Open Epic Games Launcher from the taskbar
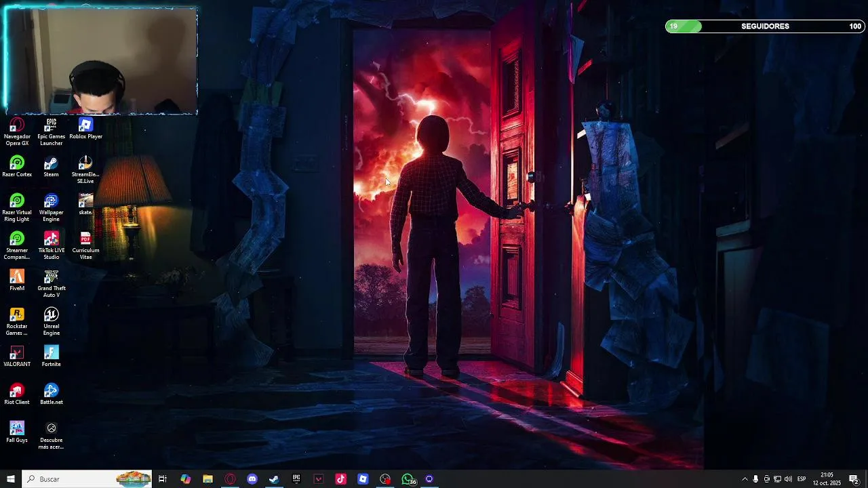 click(x=296, y=479)
